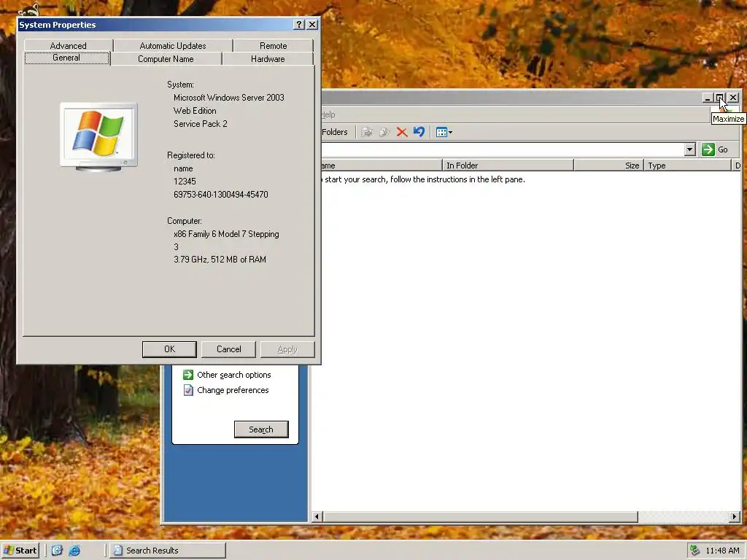The width and height of the screenshot is (747, 560).
Task: Click the 11:48 AM taskbar clock
Action: 723,551
